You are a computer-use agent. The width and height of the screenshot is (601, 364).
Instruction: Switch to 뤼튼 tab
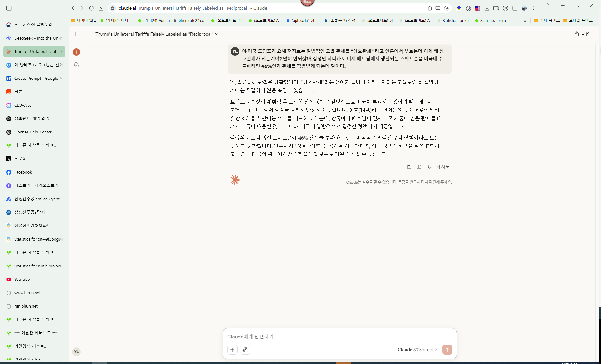point(34,92)
